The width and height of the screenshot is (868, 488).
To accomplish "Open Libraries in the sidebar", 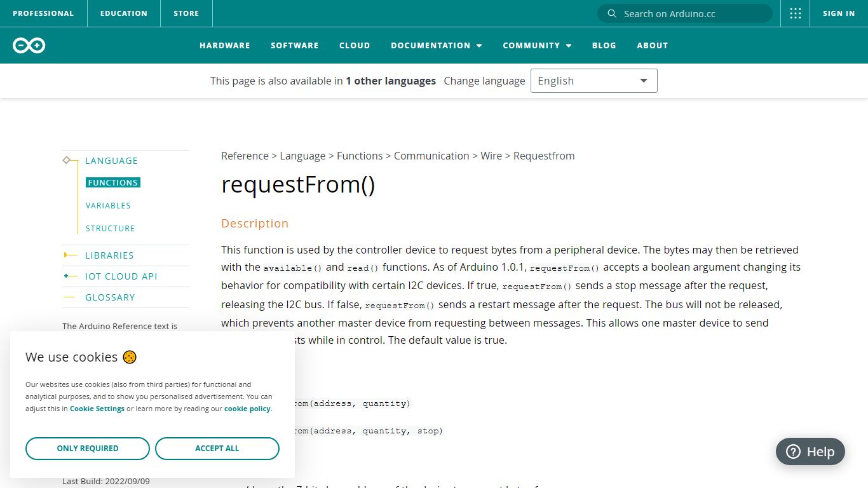I will [109, 255].
